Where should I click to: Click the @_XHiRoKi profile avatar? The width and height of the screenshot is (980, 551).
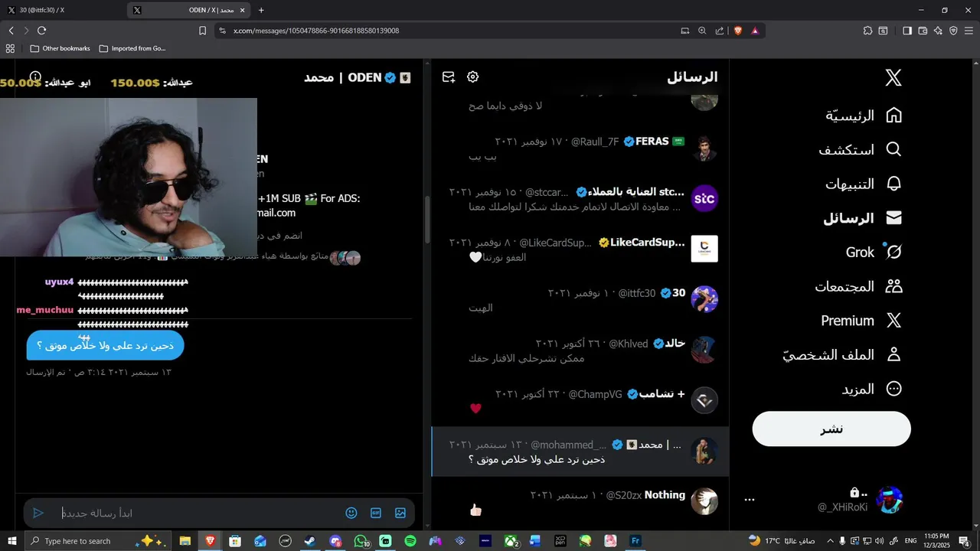tap(890, 500)
